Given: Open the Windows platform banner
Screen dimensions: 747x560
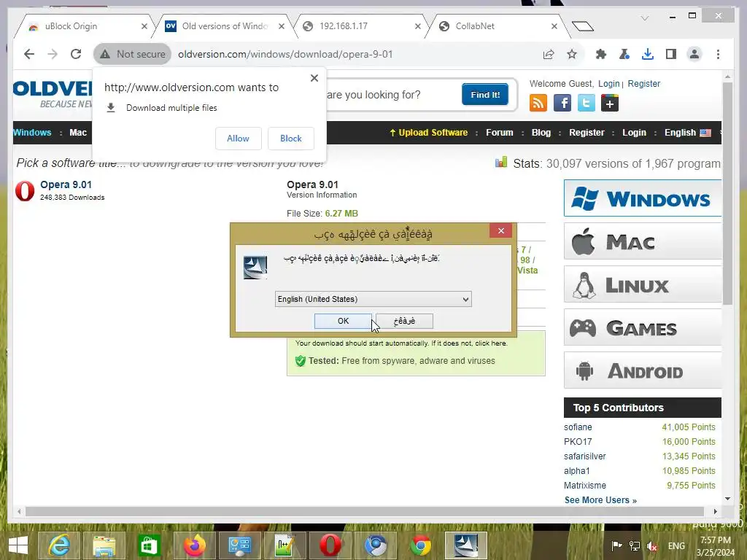Looking at the screenshot, I should pyautogui.click(x=643, y=198).
